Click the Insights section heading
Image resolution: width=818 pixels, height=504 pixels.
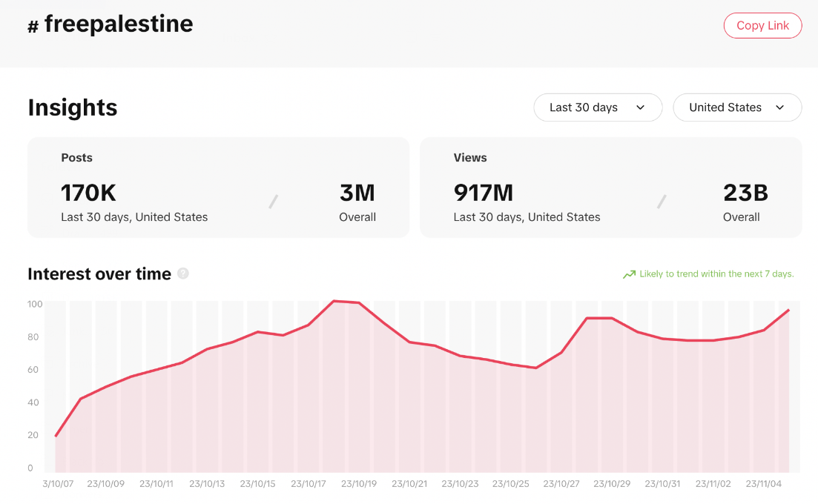point(73,107)
